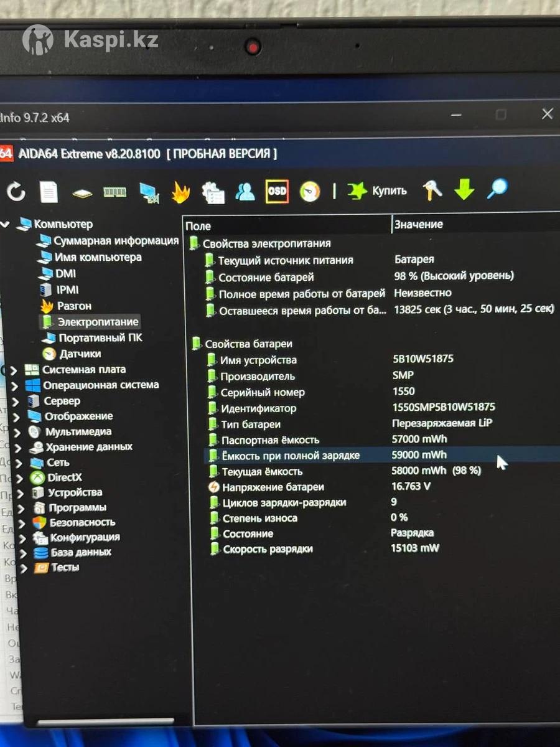Click the left panel horizontal scrollbar
The height and width of the screenshot is (747, 560).
pos(105,722)
